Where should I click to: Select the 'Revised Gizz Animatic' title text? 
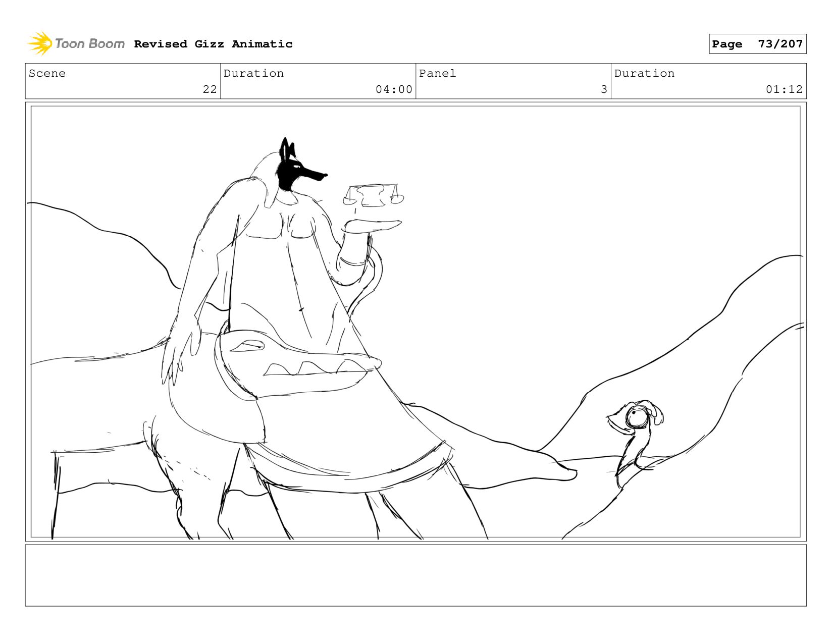[x=213, y=44]
